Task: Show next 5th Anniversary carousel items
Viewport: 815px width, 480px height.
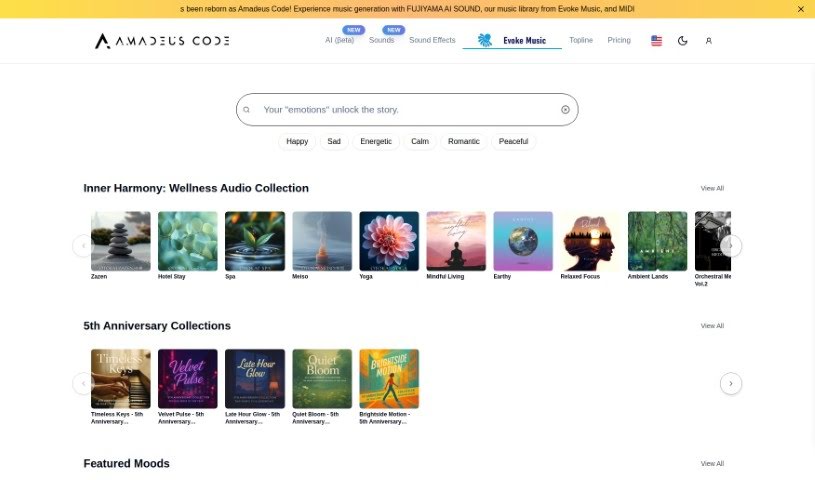Action: click(x=731, y=384)
